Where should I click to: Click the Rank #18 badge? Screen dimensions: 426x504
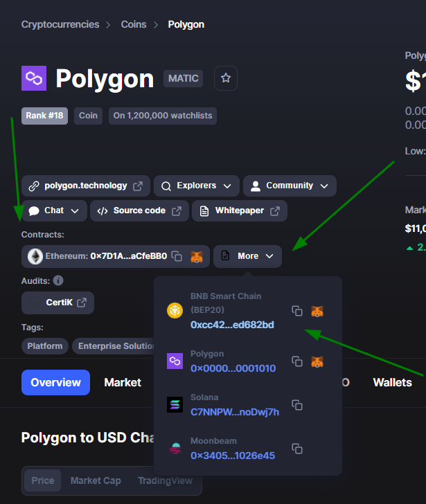(x=45, y=116)
